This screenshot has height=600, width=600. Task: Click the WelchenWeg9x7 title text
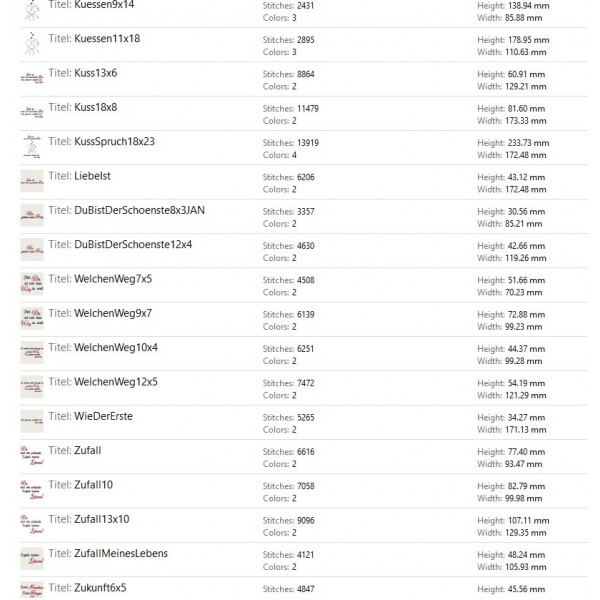pos(113,313)
